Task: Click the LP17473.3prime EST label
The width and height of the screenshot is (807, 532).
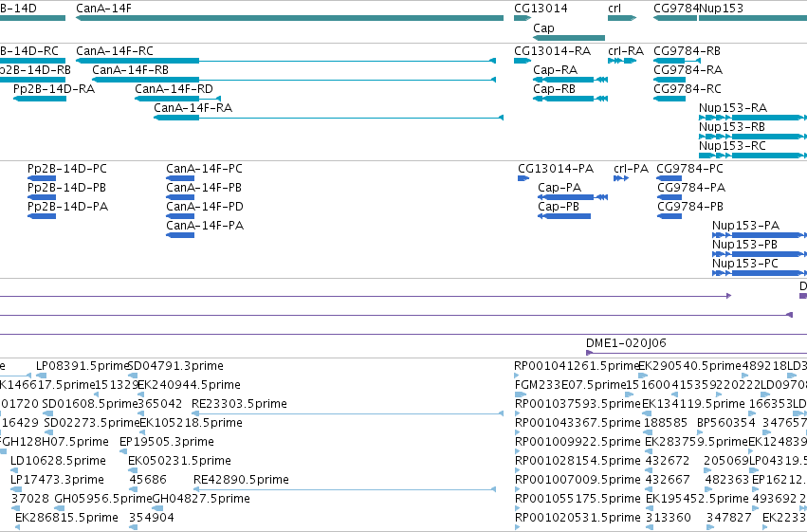Action: (x=57, y=480)
